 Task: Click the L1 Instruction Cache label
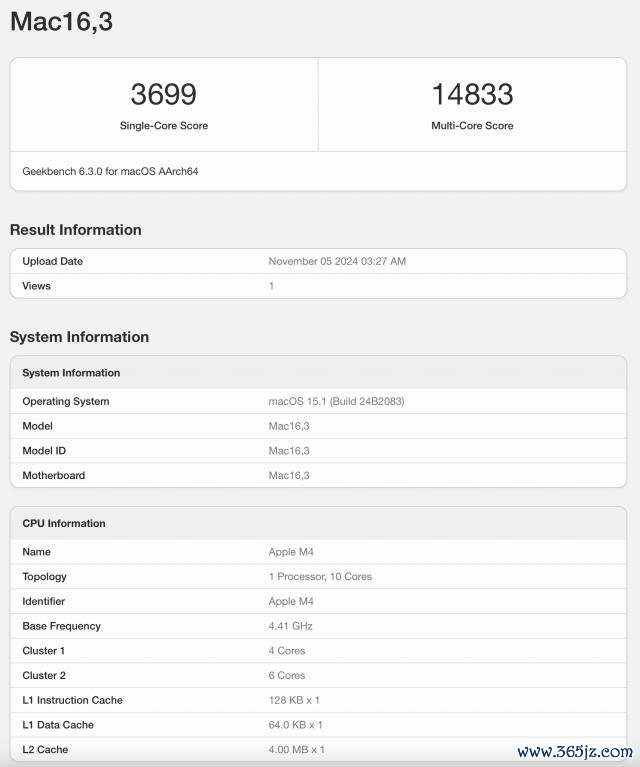coord(72,700)
